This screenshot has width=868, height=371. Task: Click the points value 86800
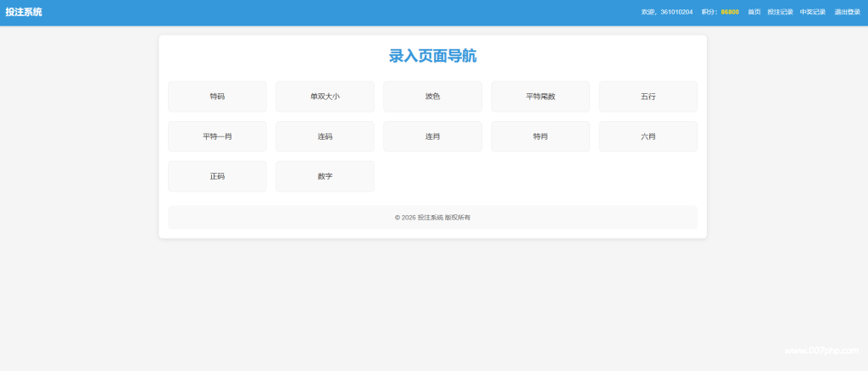[x=730, y=12]
